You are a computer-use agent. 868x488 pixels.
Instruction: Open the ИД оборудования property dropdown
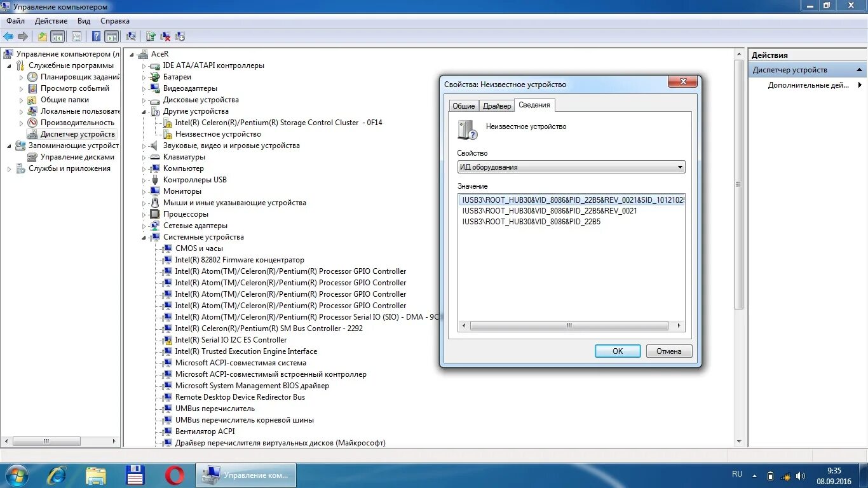(x=571, y=167)
